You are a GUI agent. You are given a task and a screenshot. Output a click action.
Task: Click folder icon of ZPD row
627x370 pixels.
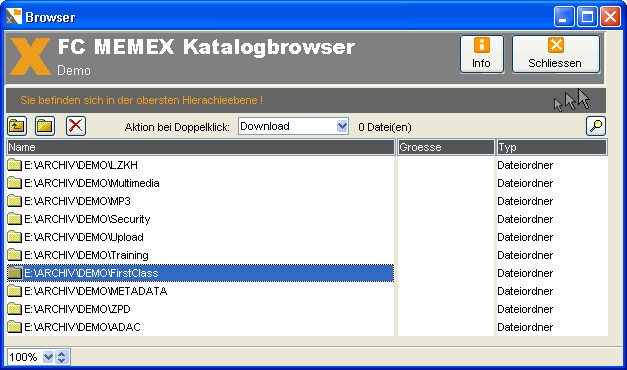pyautogui.click(x=14, y=309)
